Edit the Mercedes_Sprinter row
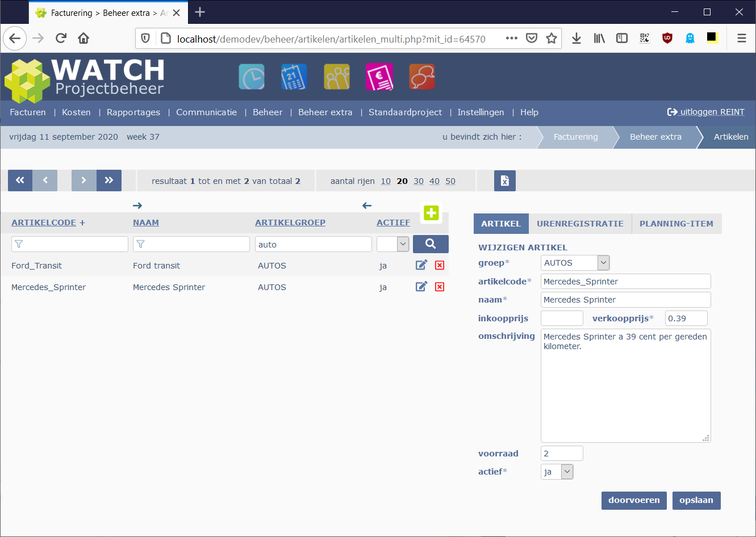The image size is (756, 537). (x=421, y=287)
